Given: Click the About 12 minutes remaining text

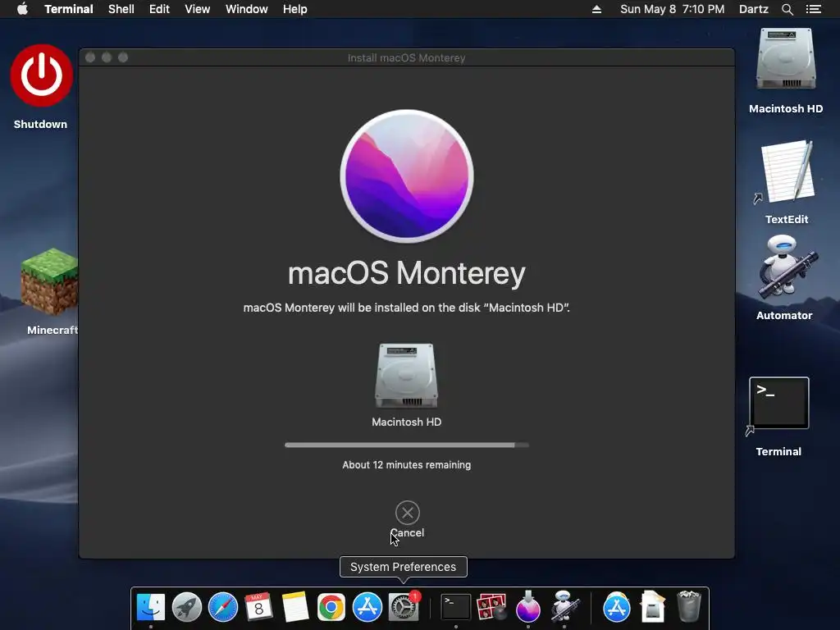Looking at the screenshot, I should click(407, 465).
